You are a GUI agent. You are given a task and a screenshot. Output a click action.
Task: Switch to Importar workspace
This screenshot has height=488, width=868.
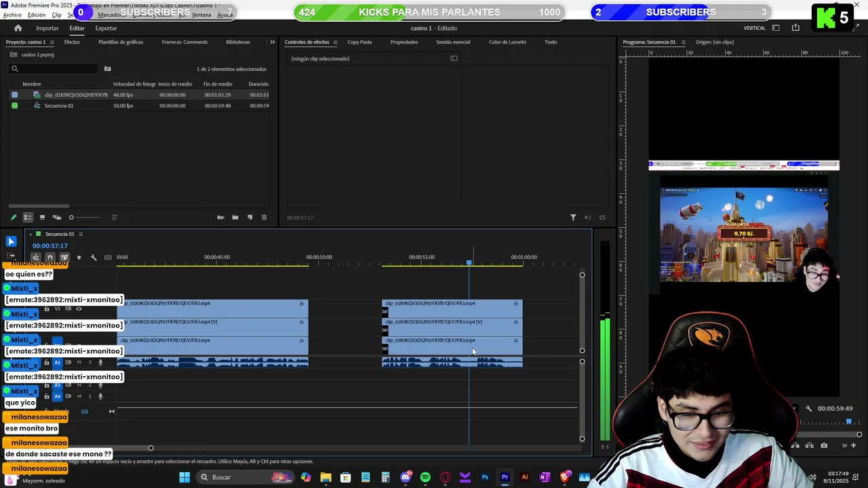point(47,28)
